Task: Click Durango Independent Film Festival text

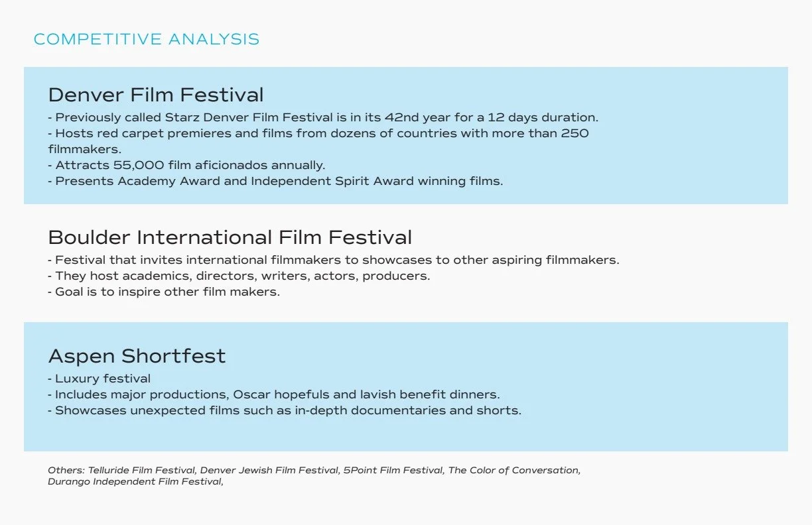Action: [135, 481]
